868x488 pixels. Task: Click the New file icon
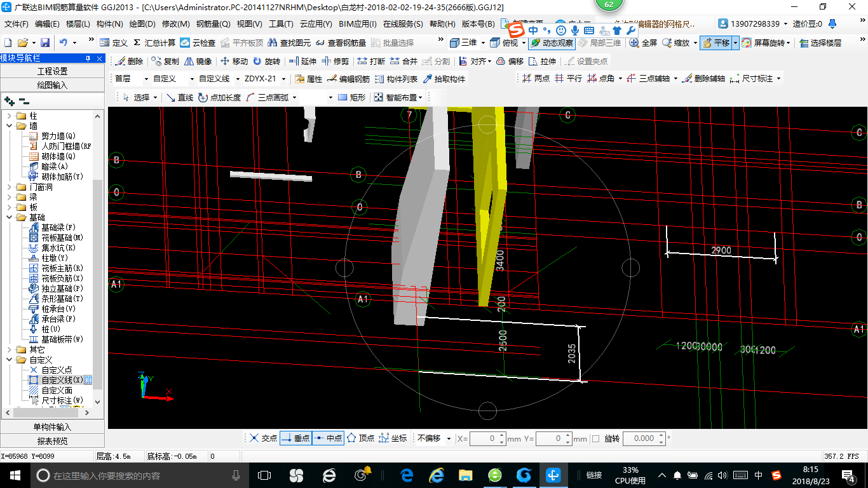(8, 43)
